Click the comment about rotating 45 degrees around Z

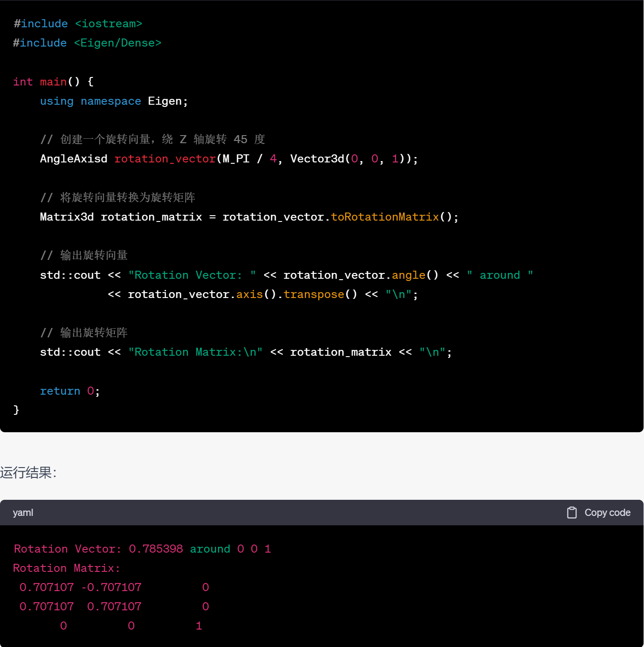click(153, 140)
